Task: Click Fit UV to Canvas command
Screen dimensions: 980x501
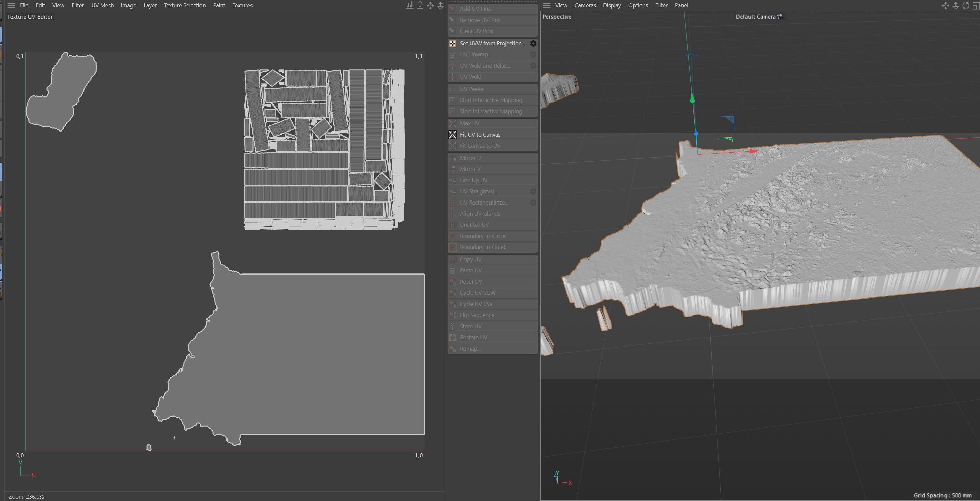Action: tap(480, 135)
